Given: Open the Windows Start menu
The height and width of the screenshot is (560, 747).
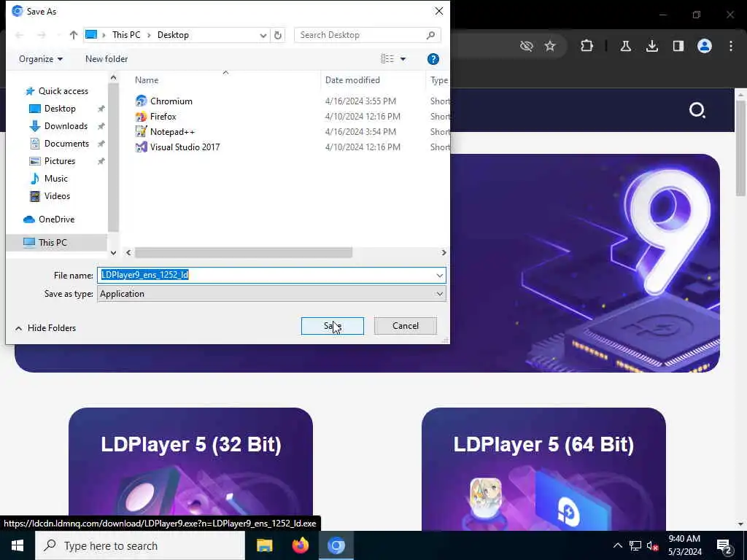Looking at the screenshot, I should click(x=18, y=545).
